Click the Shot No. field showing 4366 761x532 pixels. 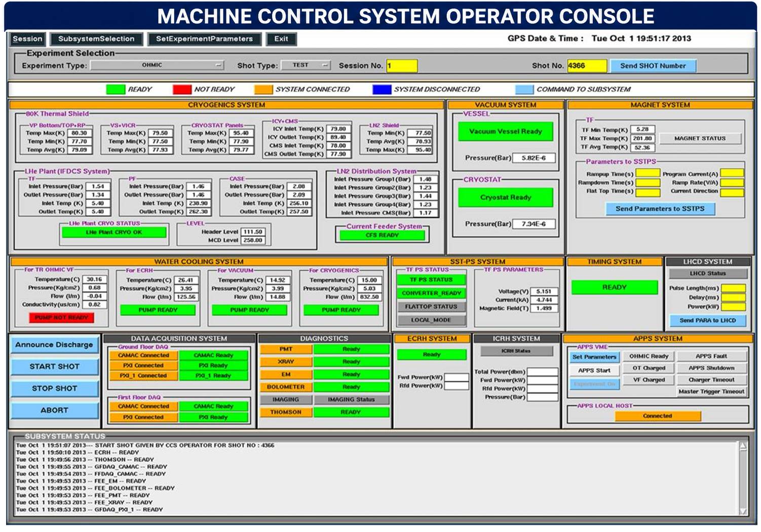point(587,66)
